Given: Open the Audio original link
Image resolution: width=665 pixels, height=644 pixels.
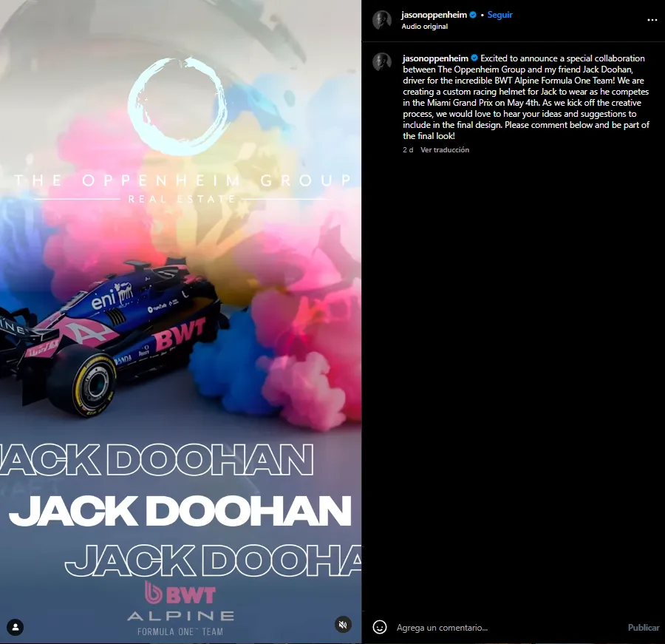Looking at the screenshot, I should [424, 27].
